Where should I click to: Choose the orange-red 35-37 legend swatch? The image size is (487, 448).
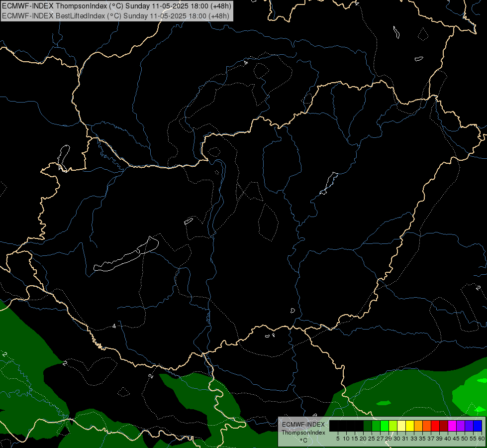[427, 426]
